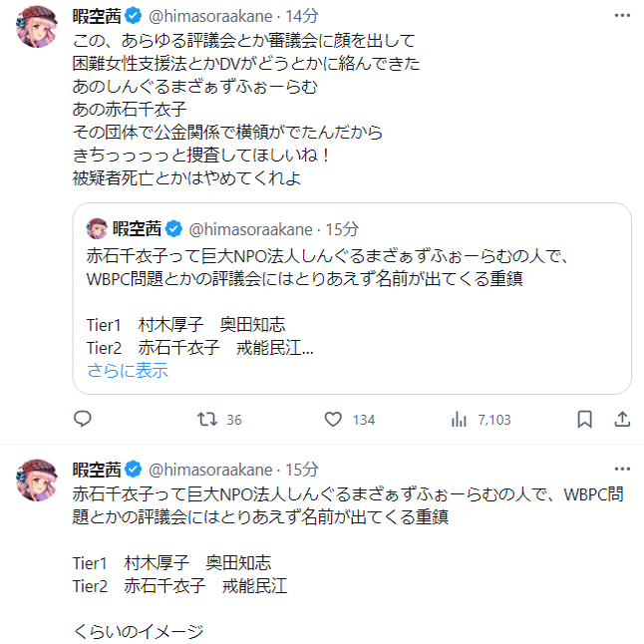This screenshot has height=644, width=644.
Task: Open 暇空茜 name in second tweet
Action: pyautogui.click(x=97, y=469)
